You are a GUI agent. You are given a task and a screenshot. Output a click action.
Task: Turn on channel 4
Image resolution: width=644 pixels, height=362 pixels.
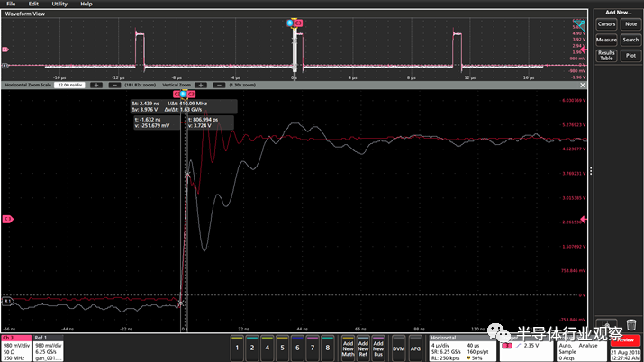pos(268,348)
